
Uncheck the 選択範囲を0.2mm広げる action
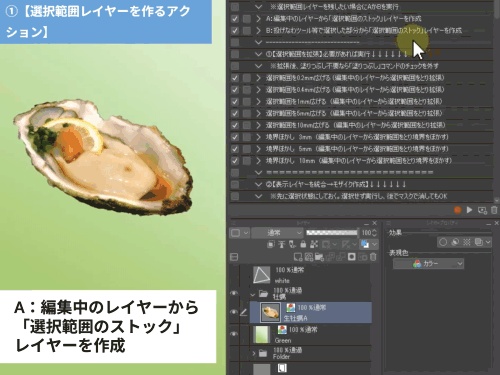point(235,78)
